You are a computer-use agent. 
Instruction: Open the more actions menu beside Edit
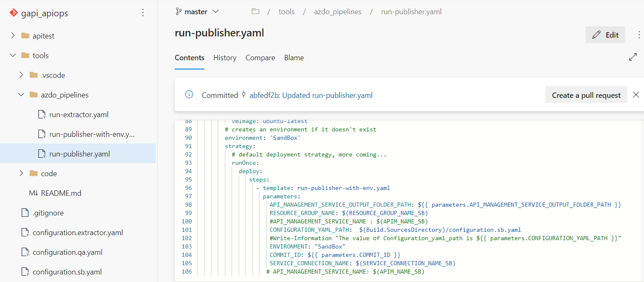point(639,35)
